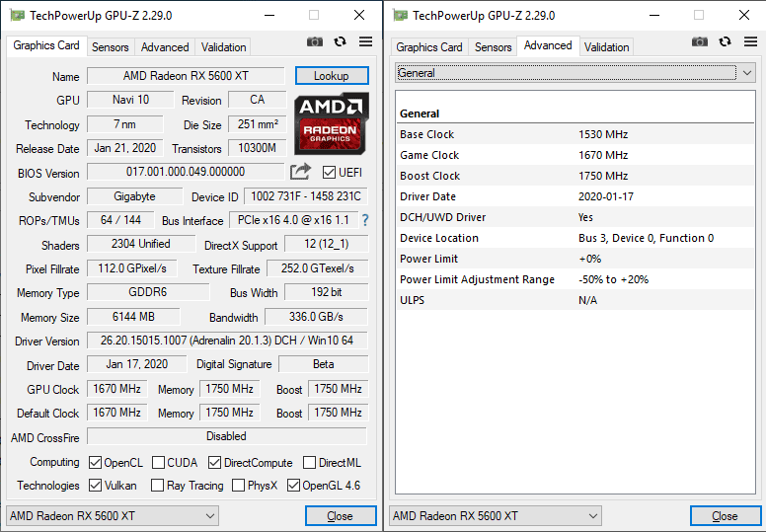
Task: Click GPU-Z app icon in right title bar
Action: [x=400, y=16]
